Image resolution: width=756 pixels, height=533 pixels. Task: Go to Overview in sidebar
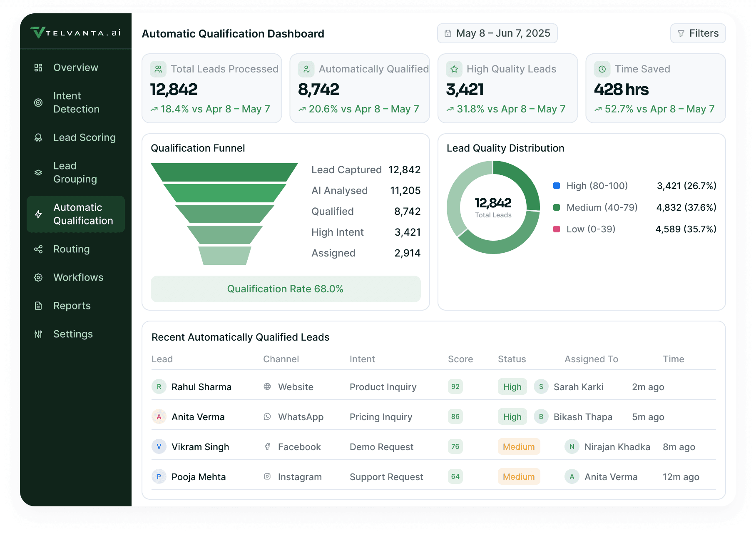76,67
